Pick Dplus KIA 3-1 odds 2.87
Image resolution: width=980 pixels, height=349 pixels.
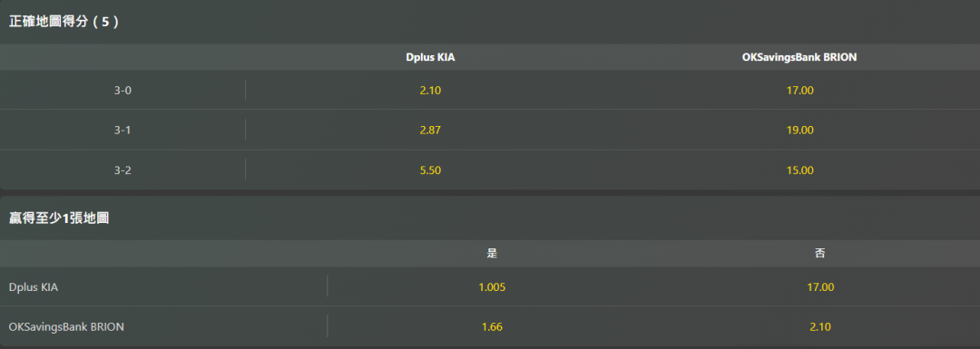(431, 130)
